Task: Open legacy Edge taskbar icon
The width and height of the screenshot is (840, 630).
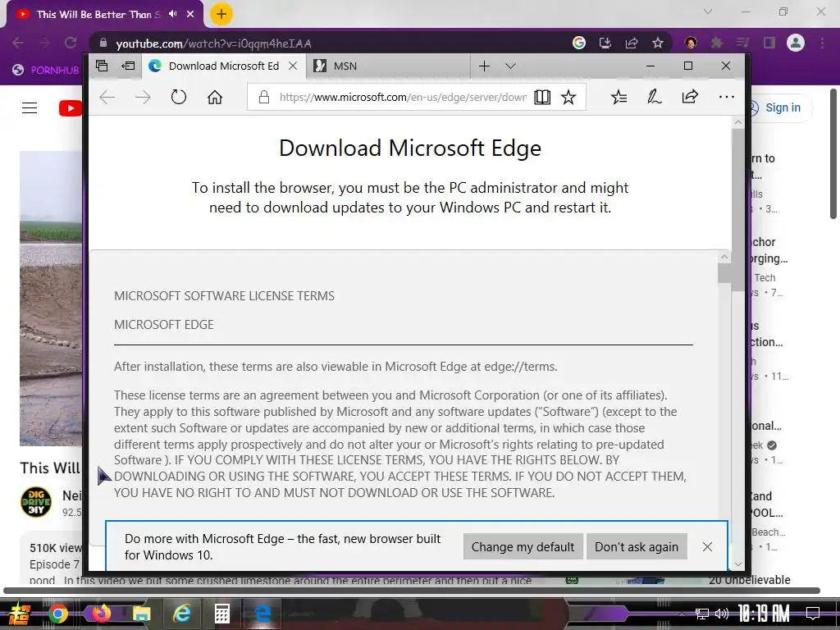Action: [262, 614]
